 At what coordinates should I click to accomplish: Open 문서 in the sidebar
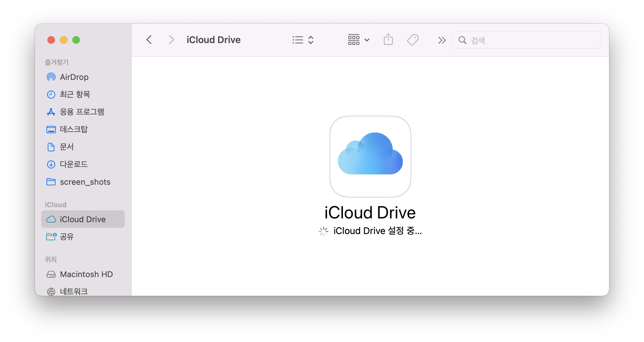[x=66, y=147]
